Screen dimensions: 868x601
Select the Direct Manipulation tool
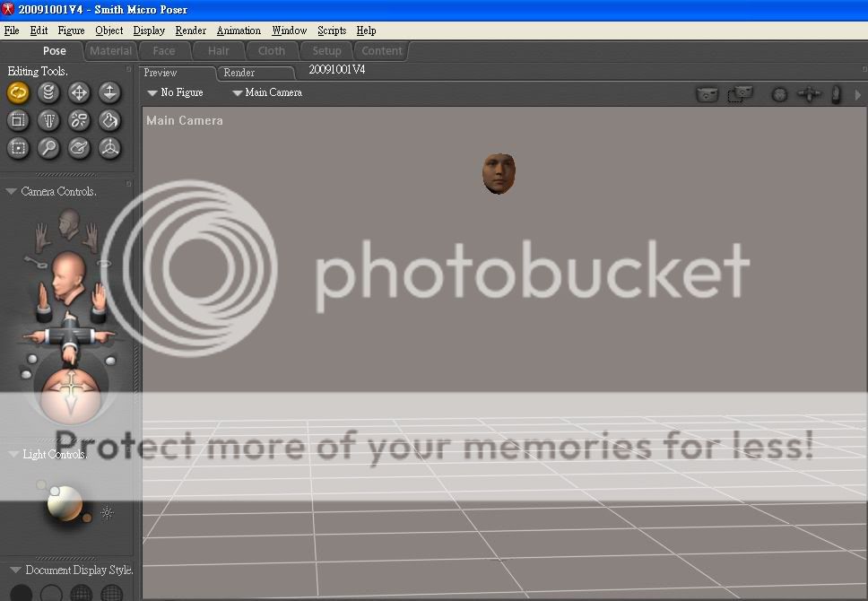[109, 148]
